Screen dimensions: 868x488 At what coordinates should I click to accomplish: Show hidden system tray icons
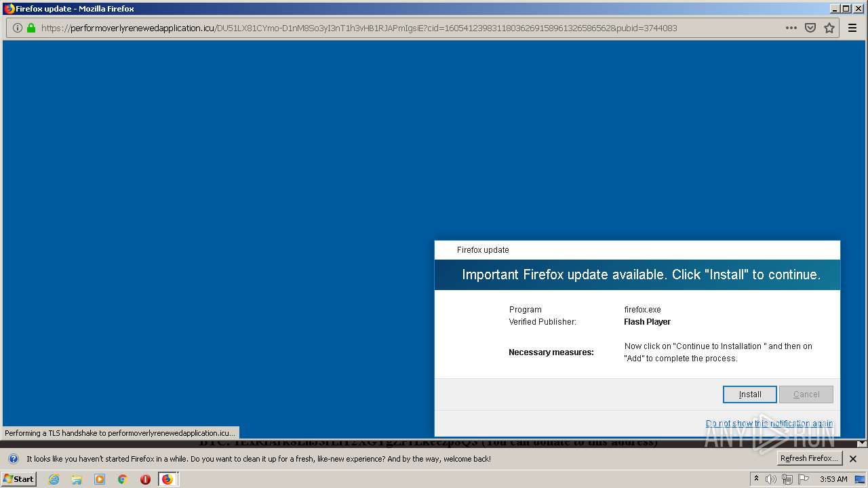tap(756, 479)
